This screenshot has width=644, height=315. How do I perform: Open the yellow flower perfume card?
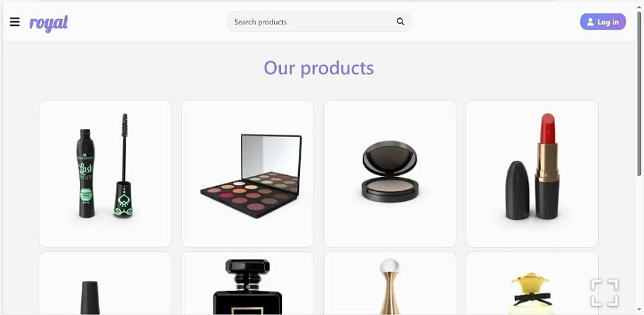click(532, 283)
